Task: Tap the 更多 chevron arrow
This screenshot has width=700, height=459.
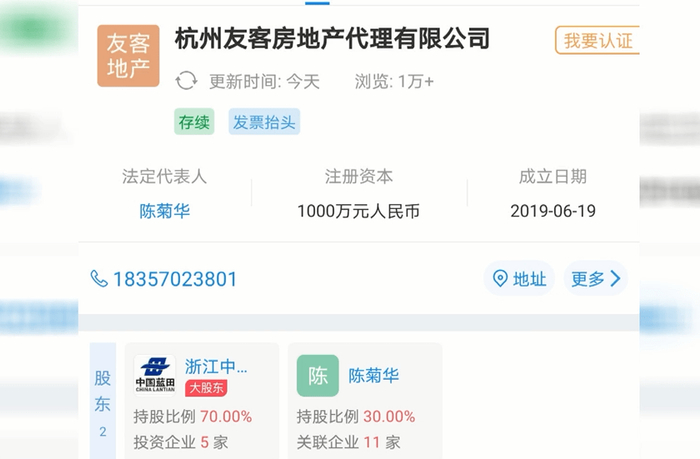Action: [x=616, y=279]
